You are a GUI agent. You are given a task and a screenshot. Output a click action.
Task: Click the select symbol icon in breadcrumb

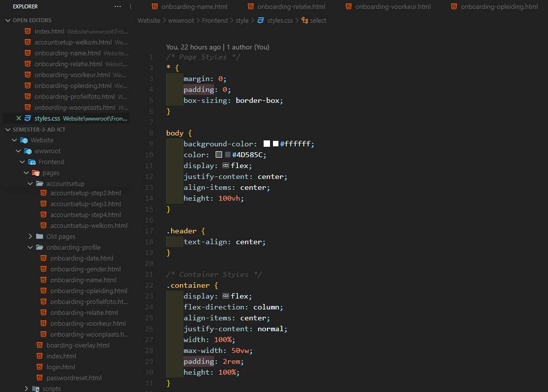pyautogui.click(x=305, y=20)
